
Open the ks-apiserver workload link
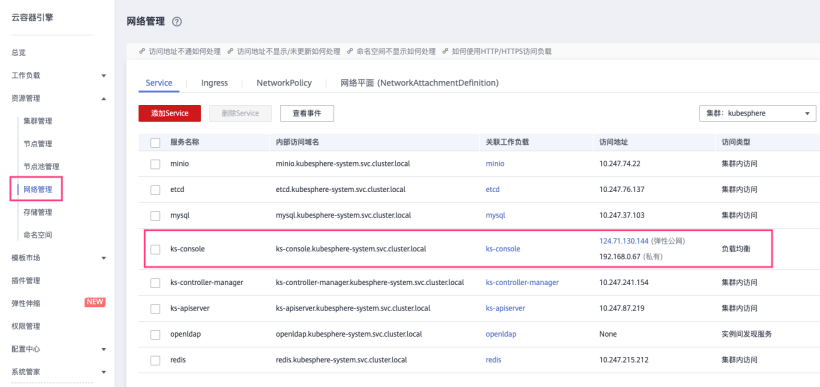tap(505, 309)
